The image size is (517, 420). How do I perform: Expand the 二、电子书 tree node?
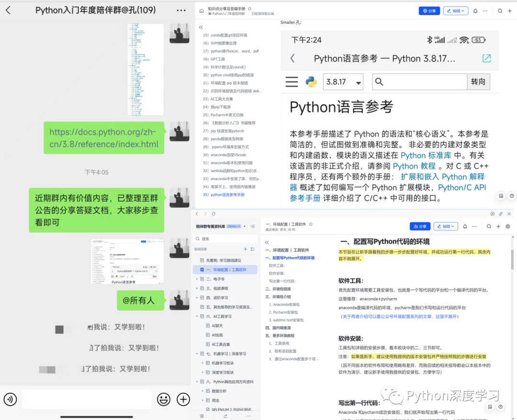[197, 279]
